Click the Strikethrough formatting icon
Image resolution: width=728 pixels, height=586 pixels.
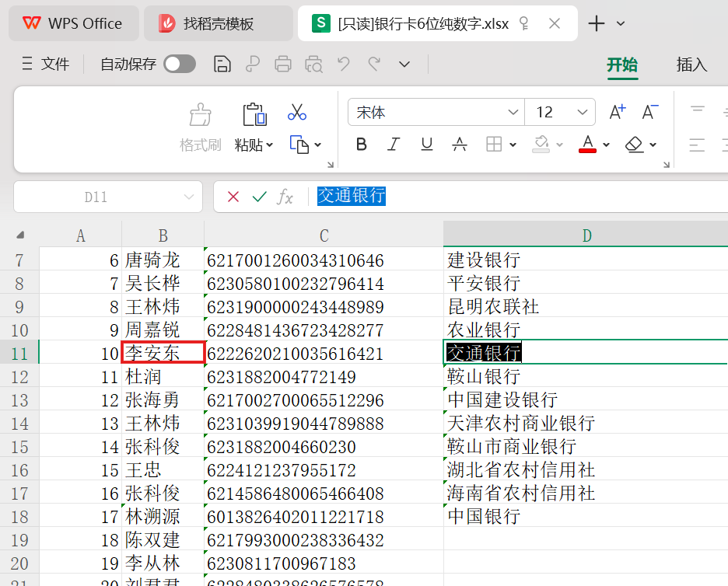460,144
